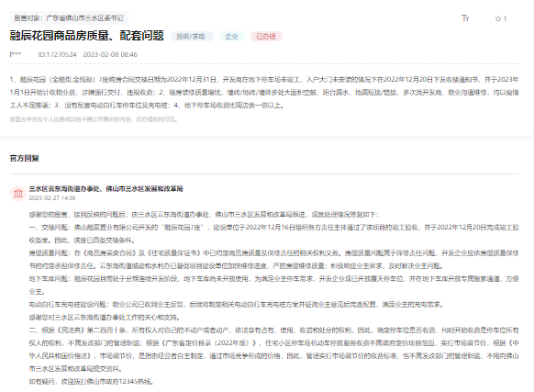Click the paragraph starting 一、交楼问题
Screen dimensions: 534x392
[273, 234]
